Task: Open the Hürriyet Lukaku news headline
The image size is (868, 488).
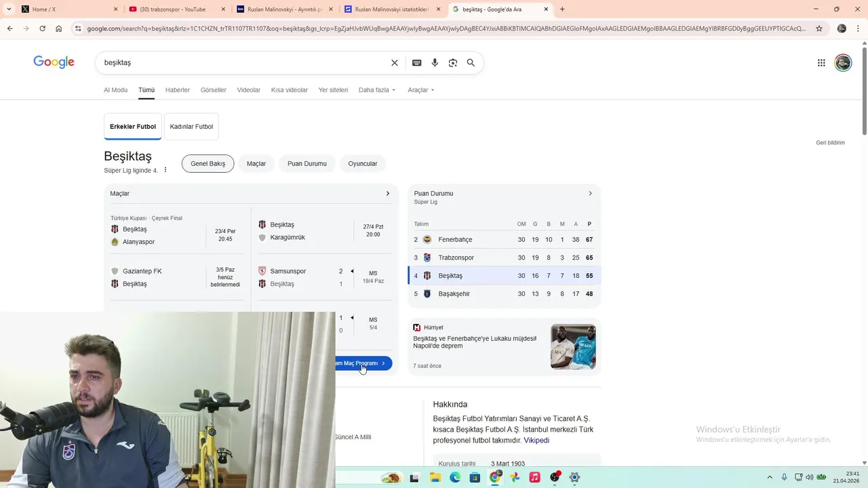Action: coord(475,342)
